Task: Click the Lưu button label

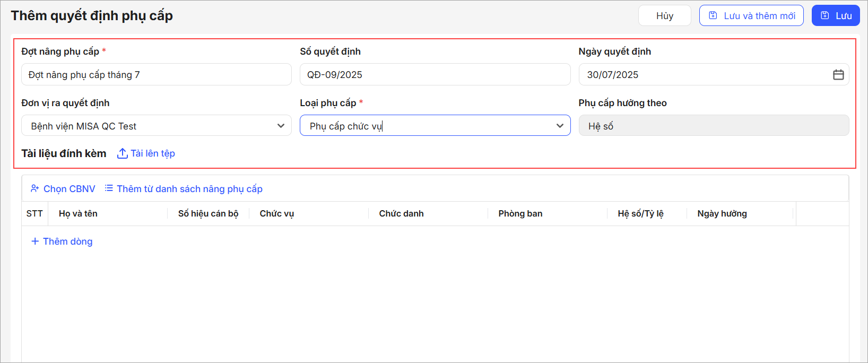Action: [844, 16]
